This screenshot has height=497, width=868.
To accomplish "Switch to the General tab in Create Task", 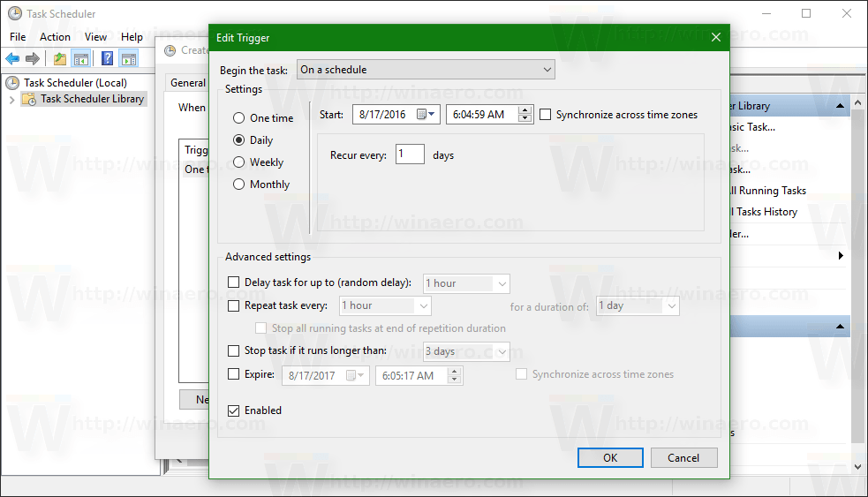I will 188,83.
